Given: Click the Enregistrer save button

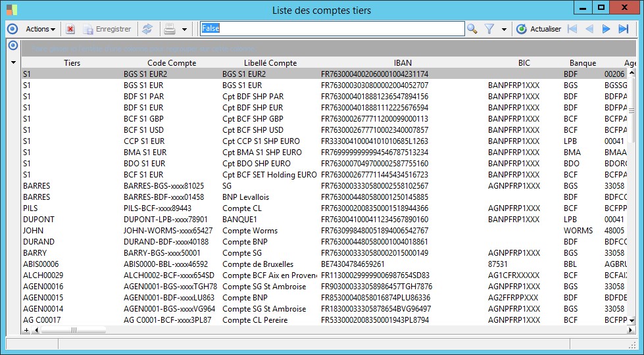Looking at the screenshot, I should [x=108, y=29].
